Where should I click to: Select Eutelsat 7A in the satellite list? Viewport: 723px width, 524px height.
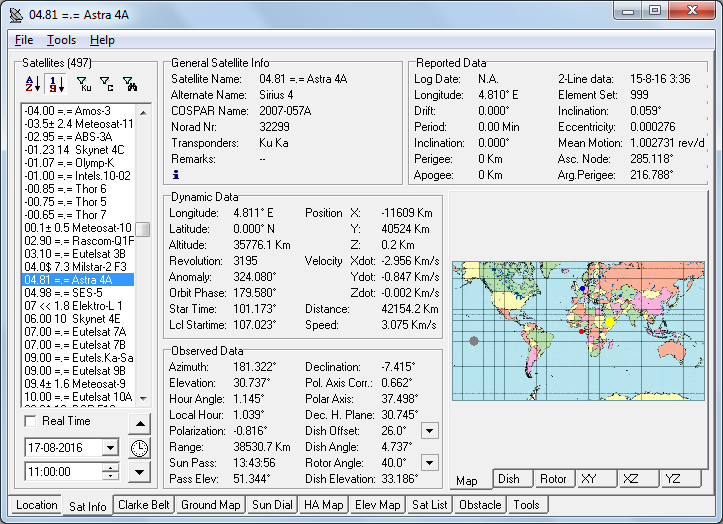point(78,332)
